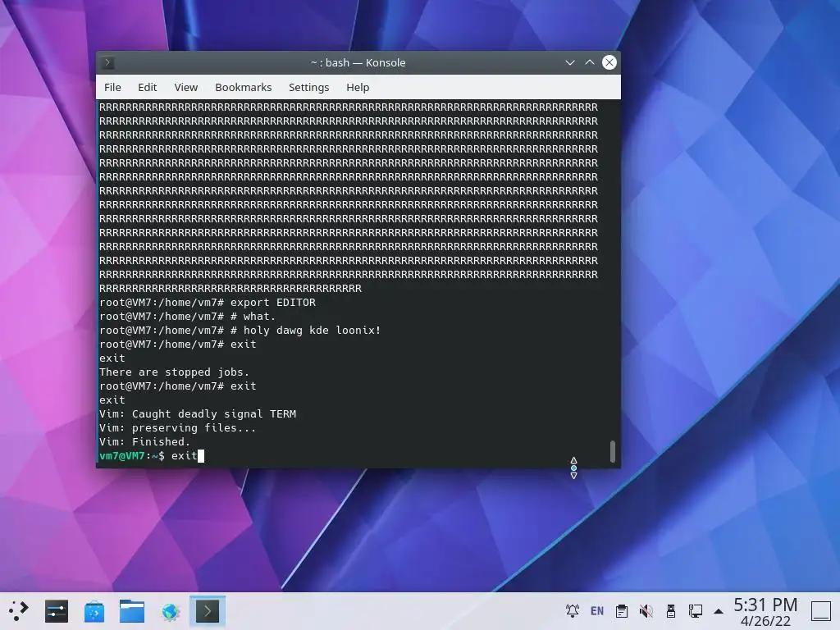Image resolution: width=840 pixels, height=630 pixels.
Task: Open the Help menu in Konsole
Action: click(358, 87)
